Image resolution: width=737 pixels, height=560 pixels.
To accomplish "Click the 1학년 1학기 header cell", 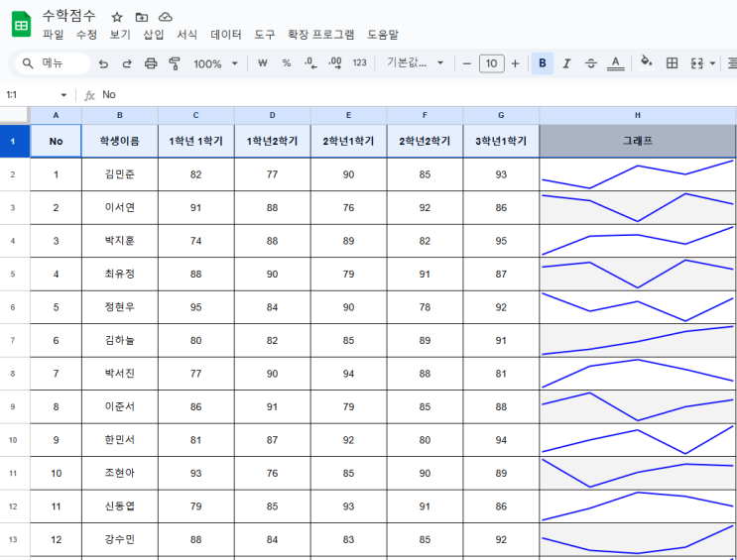I will click(x=196, y=141).
